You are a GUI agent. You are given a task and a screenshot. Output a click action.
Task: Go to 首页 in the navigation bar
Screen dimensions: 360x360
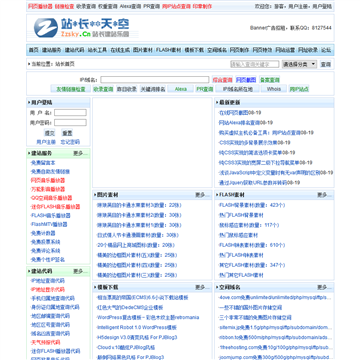(33, 50)
